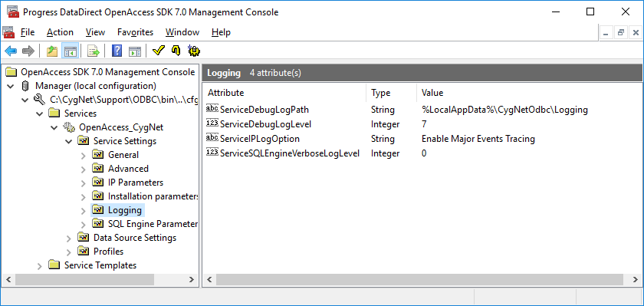Click the gears icon of OpenAccess_CygNet

pyautogui.click(x=69, y=127)
